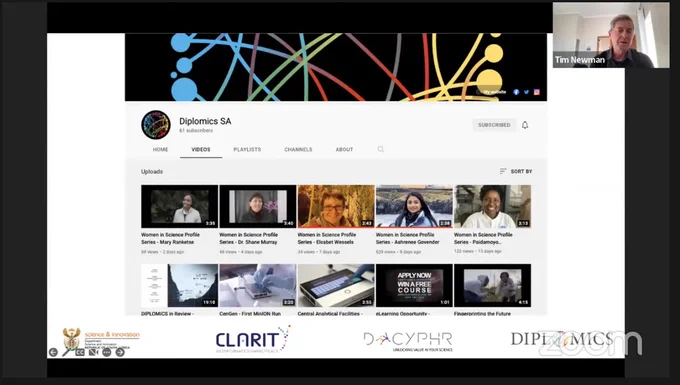Open more slideshow options (three dots)

(106, 352)
